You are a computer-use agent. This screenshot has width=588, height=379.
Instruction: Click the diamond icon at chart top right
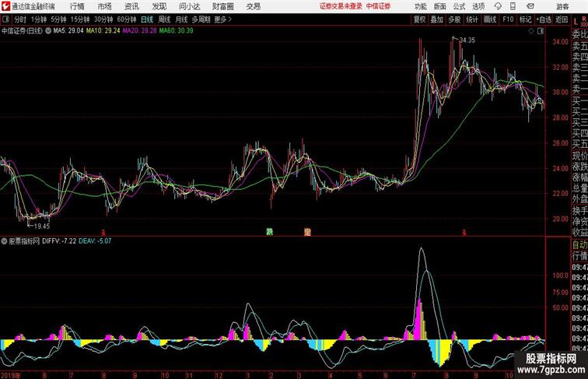point(531,31)
